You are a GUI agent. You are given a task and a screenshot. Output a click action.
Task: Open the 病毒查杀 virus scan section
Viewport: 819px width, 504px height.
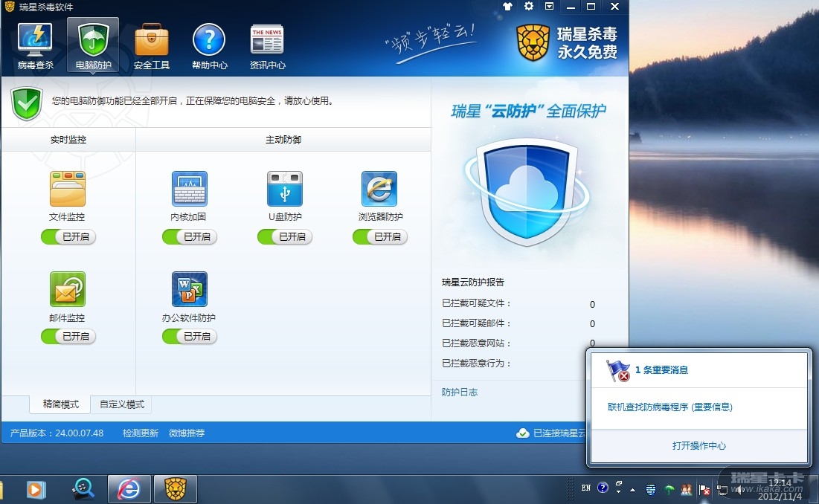pyautogui.click(x=35, y=46)
